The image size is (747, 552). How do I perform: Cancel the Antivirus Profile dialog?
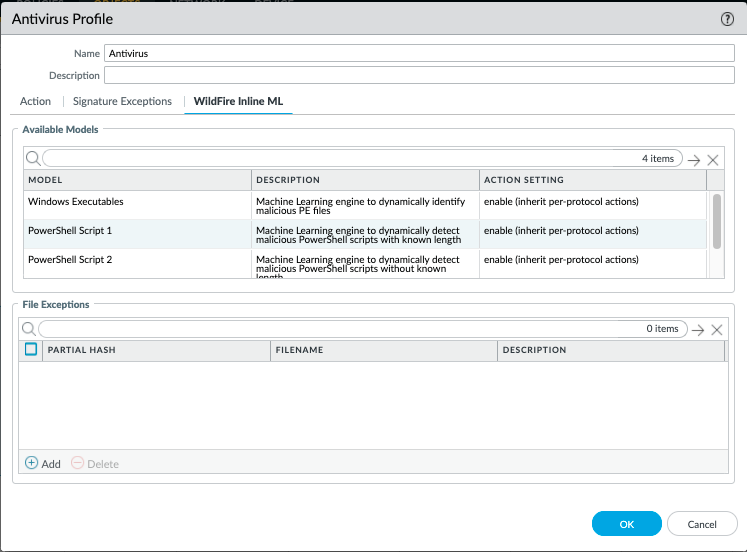click(701, 524)
